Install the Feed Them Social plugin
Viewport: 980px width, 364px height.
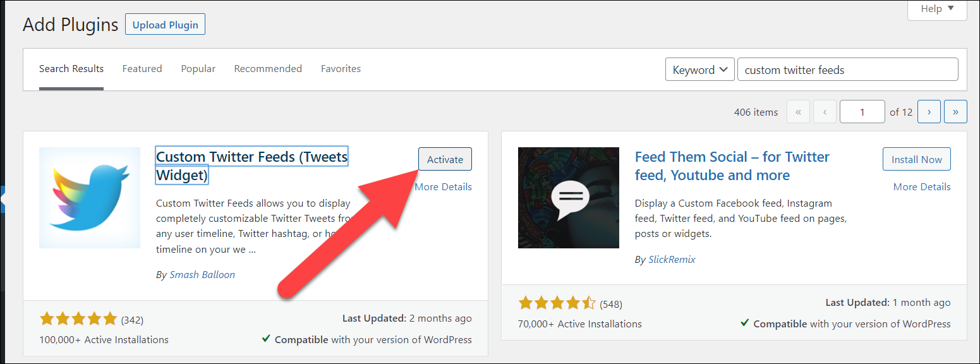click(917, 159)
